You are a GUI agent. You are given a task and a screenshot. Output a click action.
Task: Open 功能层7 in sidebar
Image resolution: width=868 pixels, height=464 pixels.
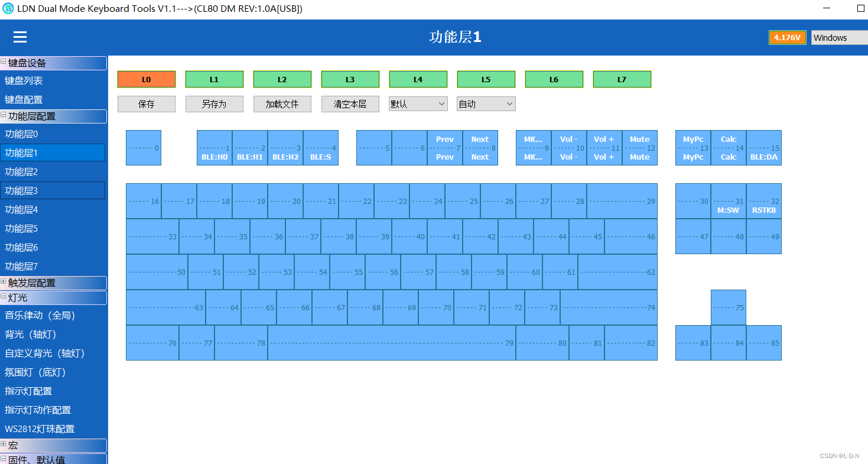pyautogui.click(x=53, y=267)
